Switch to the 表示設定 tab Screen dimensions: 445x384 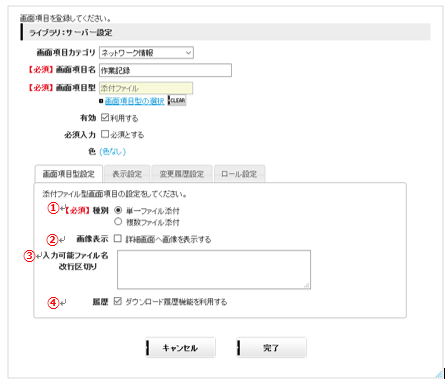pos(127,174)
